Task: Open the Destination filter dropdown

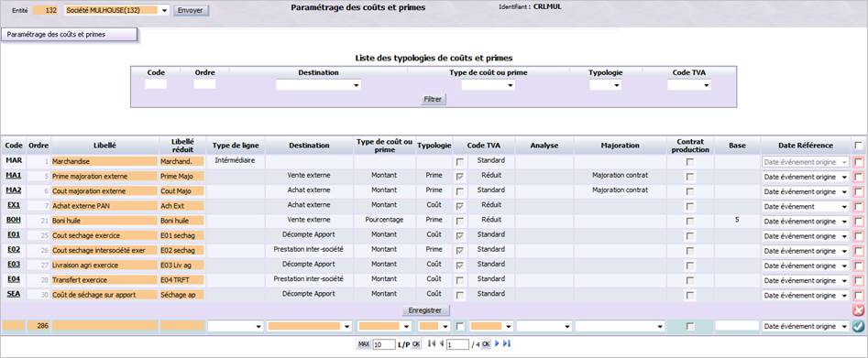Action: point(318,85)
